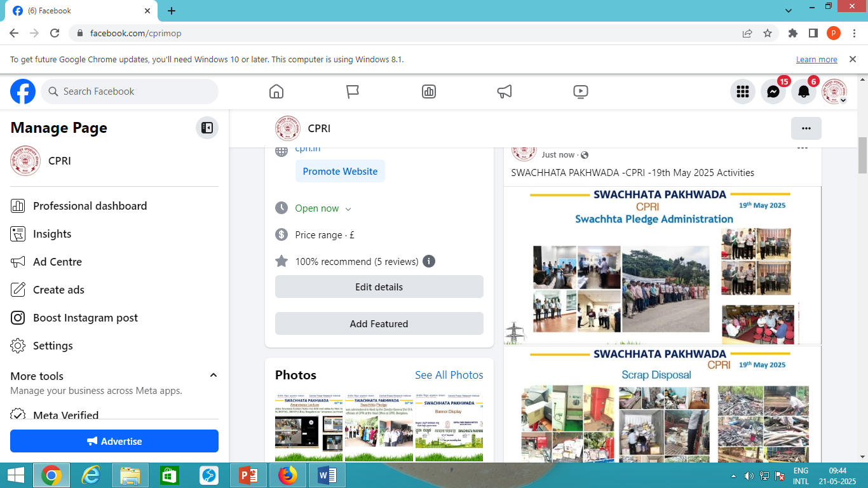Open Ad Centre in sidebar
This screenshot has width=868, height=488.
click(x=114, y=262)
